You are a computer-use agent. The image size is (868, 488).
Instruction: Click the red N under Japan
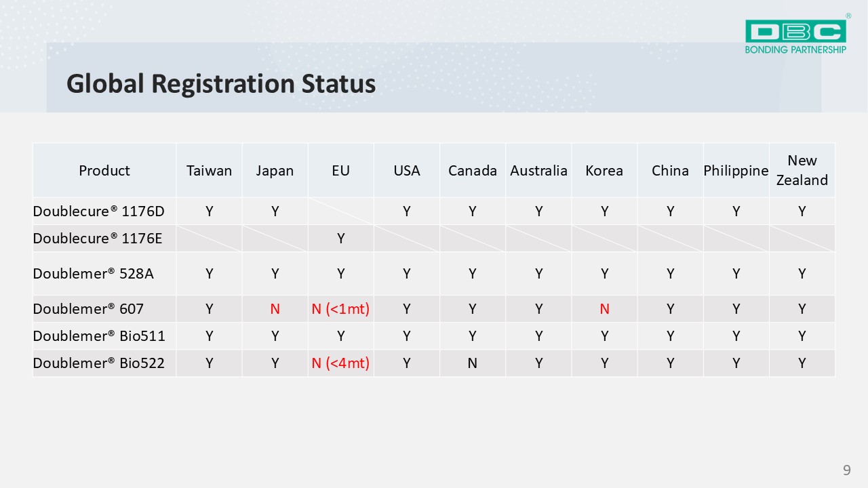[275, 309]
